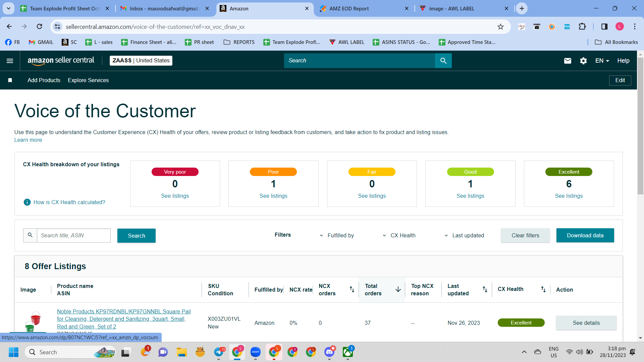See listings under Poor
Image resolution: width=644 pixels, height=362 pixels.
[x=273, y=196]
